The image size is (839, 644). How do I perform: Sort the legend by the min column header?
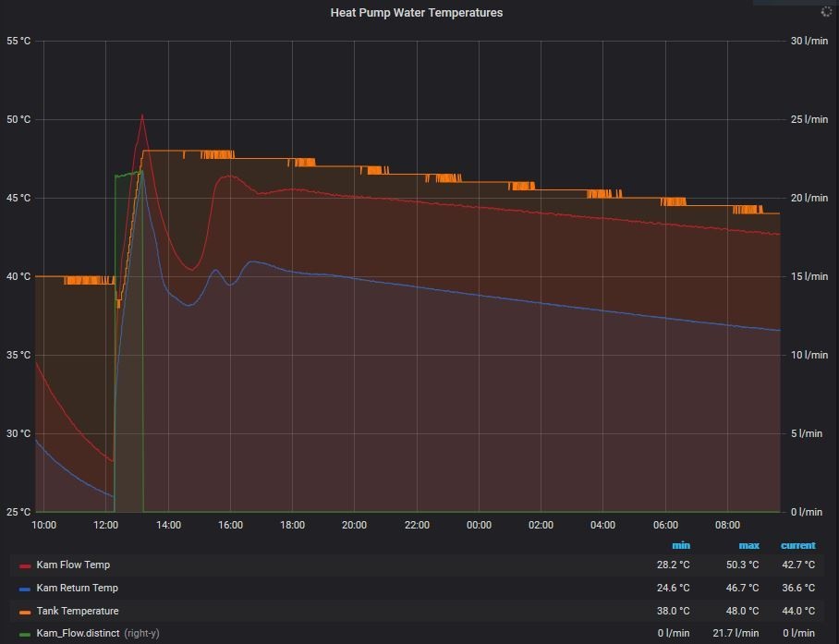[x=681, y=545]
